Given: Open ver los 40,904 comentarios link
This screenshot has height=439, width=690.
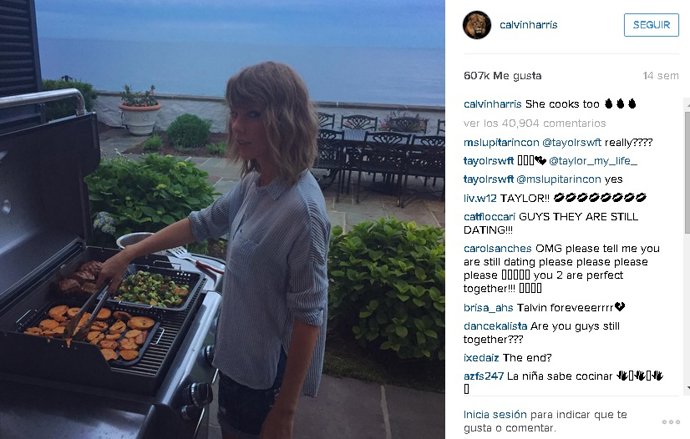Looking at the screenshot, I should (535, 123).
